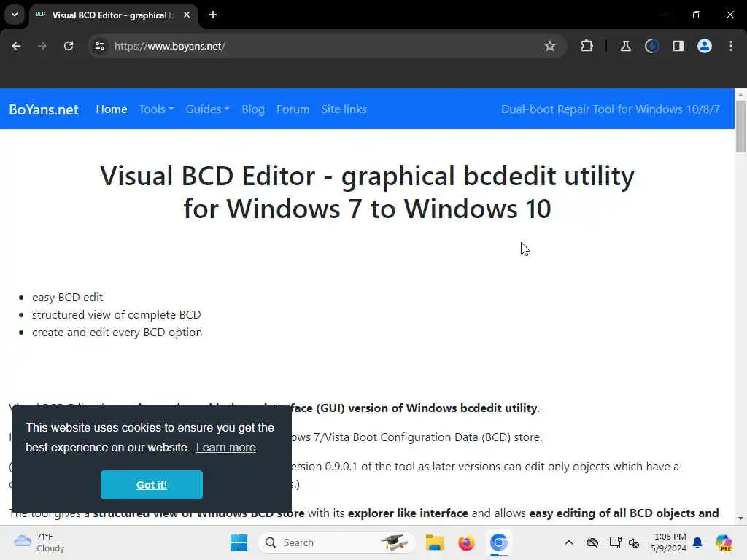Click the taskbar Search box
The height and width of the screenshot is (560, 747).
tap(337, 542)
